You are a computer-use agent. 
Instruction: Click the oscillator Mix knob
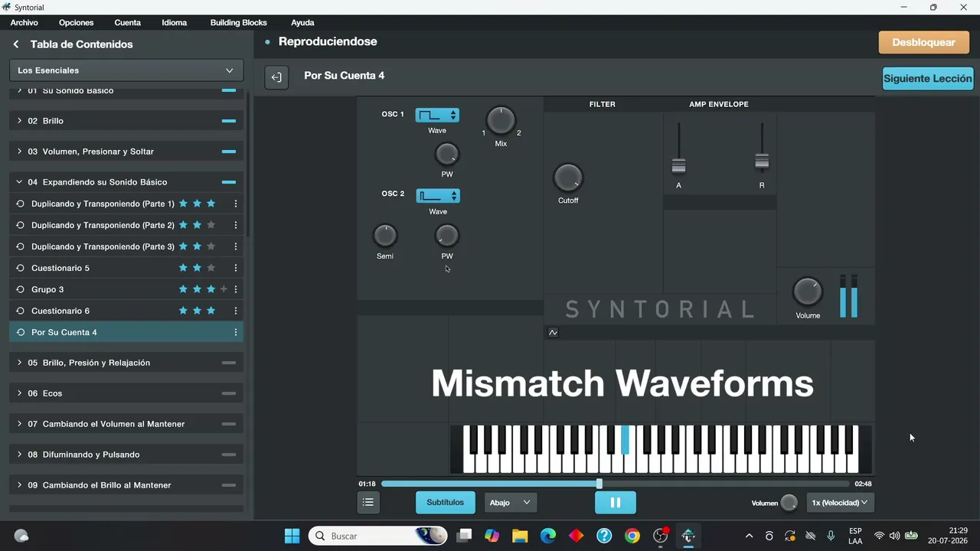click(501, 121)
